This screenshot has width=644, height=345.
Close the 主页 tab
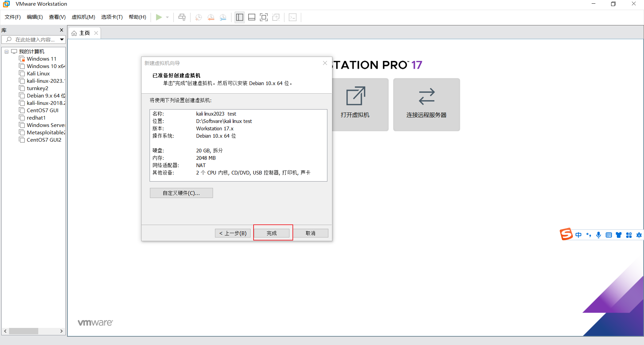(x=96, y=33)
